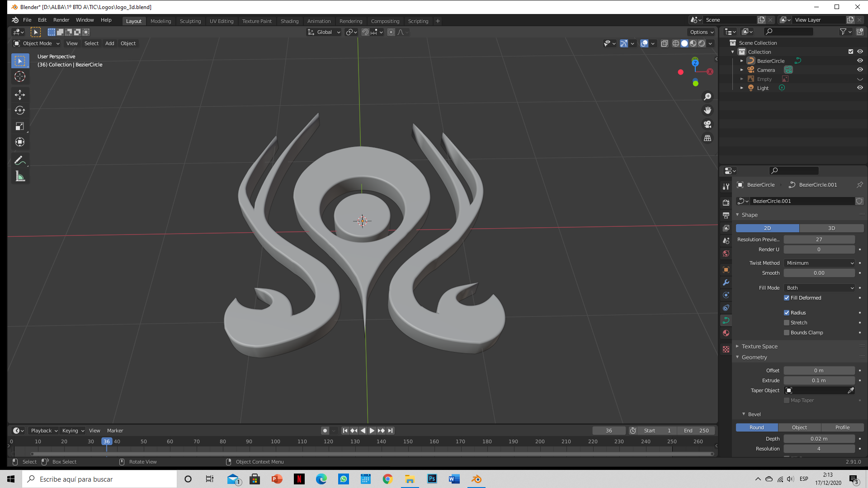Switch to orthographic grid view icon

point(708,138)
